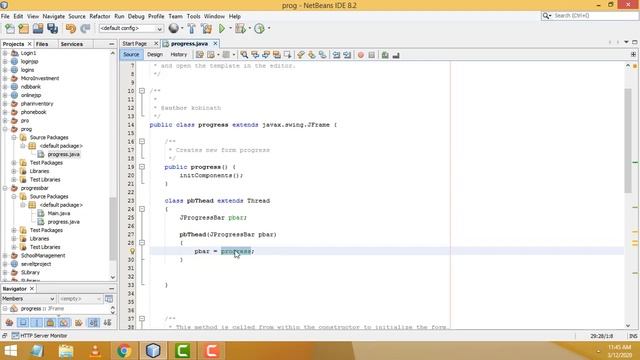Click the Projects panel scrollbar thumb
Screen dimensions: 640x360
click(113, 229)
